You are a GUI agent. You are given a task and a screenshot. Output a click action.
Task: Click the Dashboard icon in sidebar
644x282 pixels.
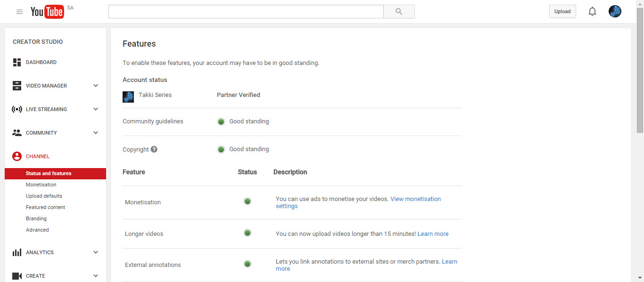[17, 62]
